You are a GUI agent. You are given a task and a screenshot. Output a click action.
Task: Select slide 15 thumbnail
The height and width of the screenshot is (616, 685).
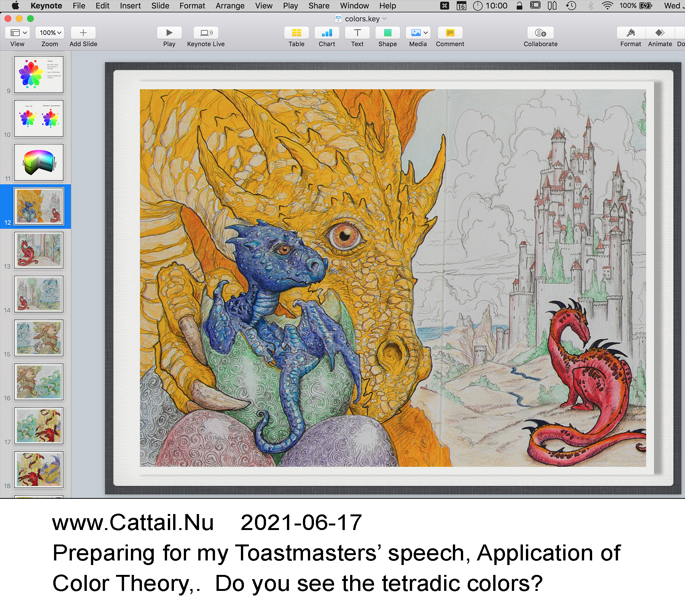point(39,338)
